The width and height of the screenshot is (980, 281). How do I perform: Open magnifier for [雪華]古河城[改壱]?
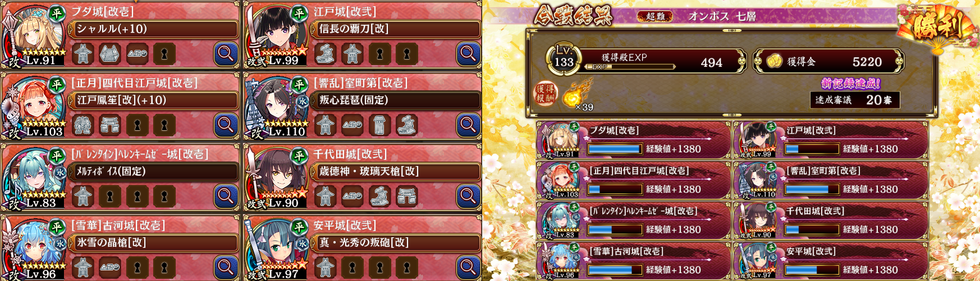[226, 268]
